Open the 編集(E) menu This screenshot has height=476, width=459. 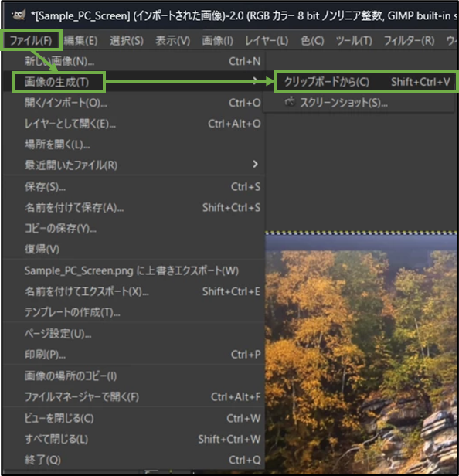click(x=80, y=40)
